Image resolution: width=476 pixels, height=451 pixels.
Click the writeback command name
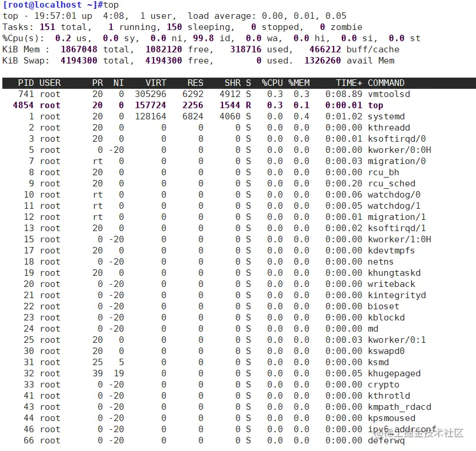coord(392,284)
